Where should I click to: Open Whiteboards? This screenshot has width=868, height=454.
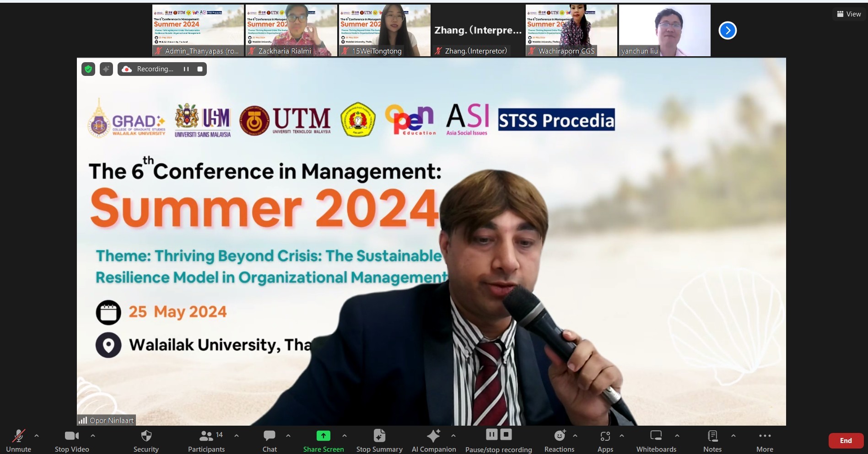point(656,441)
